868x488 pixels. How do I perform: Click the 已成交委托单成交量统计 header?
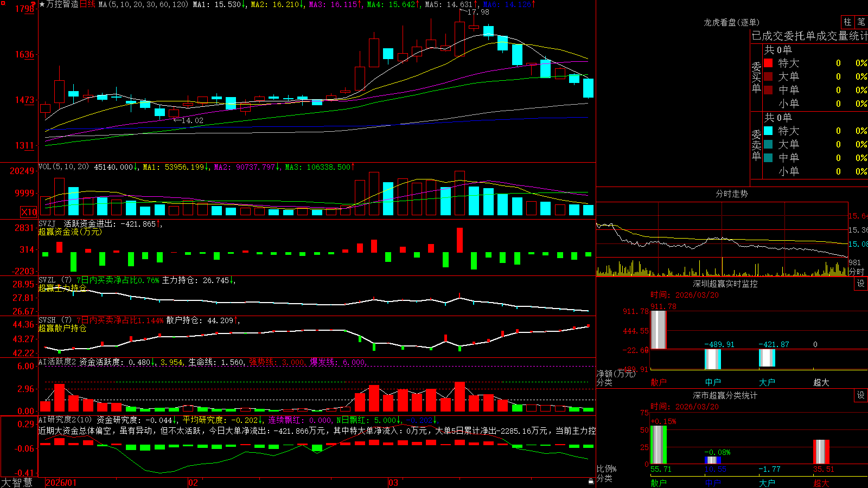point(809,36)
